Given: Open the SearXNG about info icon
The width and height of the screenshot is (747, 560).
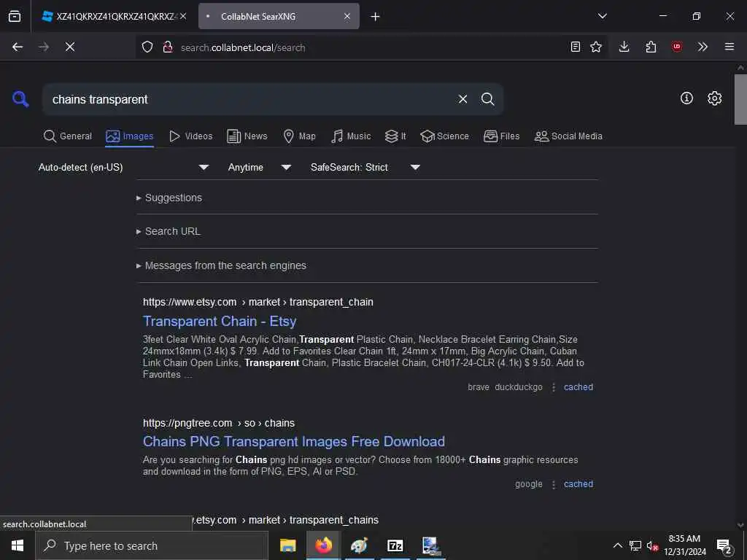Looking at the screenshot, I should [686, 98].
